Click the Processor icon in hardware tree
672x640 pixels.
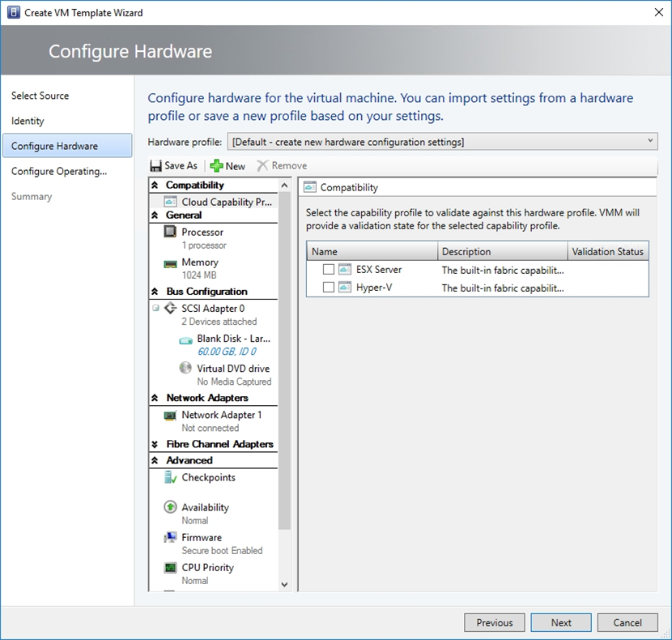(170, 233)
